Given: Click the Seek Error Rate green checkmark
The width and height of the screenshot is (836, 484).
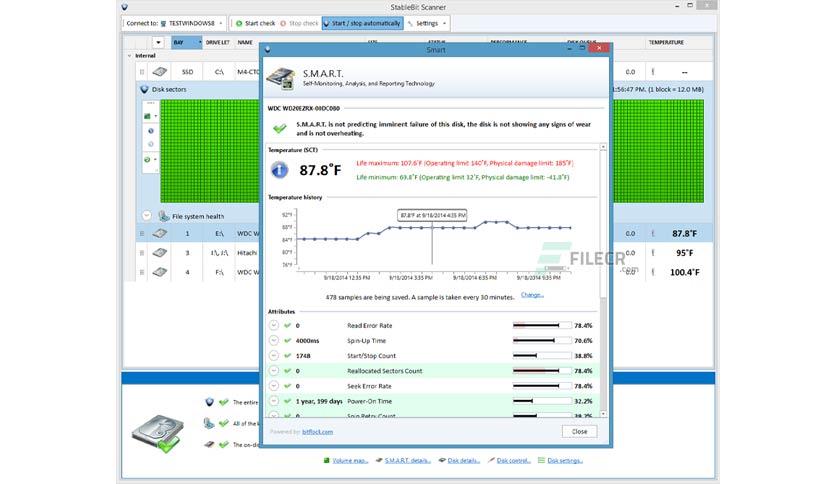Looking at the screenshot, I should point(287,385).
